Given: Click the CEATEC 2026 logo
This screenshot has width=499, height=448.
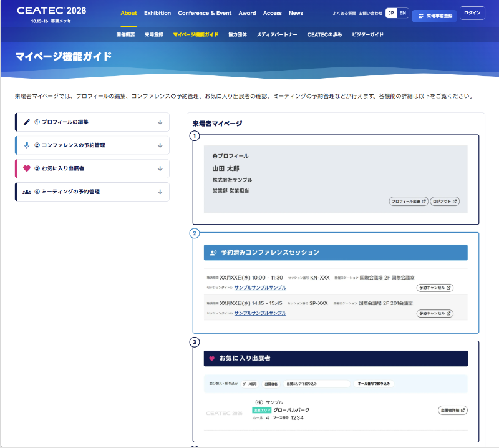Looking at the screenshot, I should click(x=51, y=11).
